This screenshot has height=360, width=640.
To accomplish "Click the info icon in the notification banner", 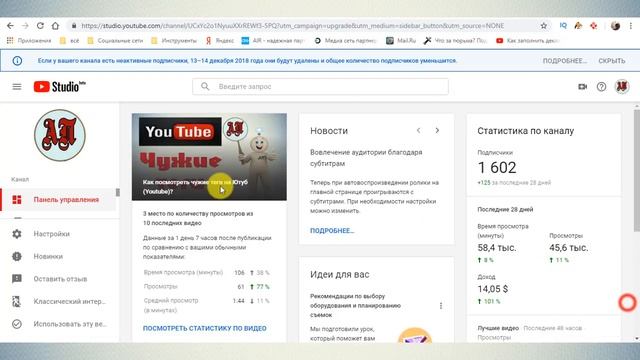I will coord(17,61).
